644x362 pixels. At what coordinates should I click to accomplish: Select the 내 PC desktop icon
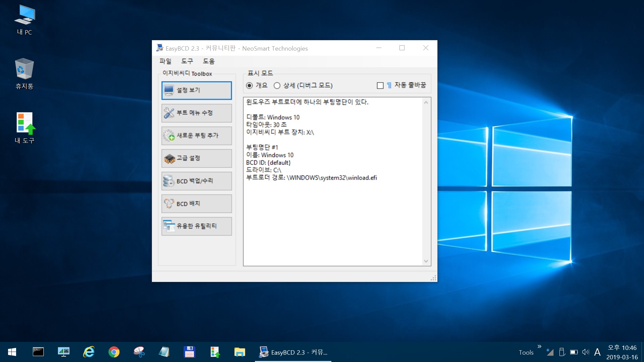(24, 20)
